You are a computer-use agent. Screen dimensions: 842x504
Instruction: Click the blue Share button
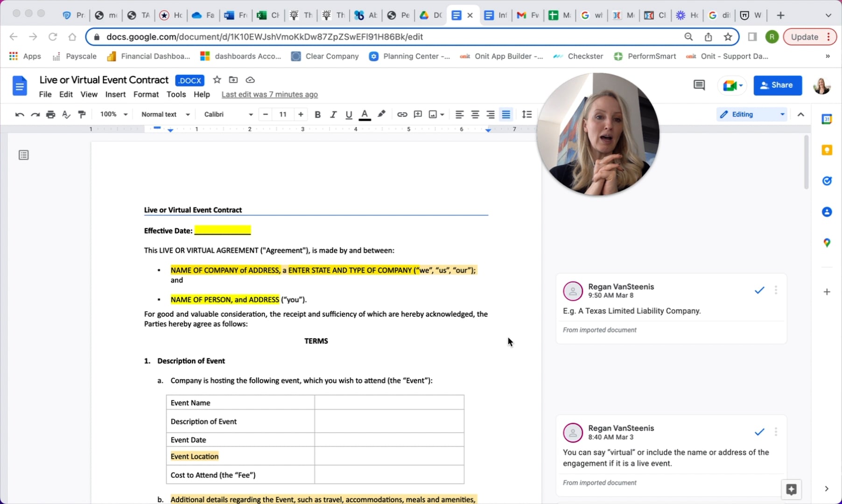pos(778,85)
